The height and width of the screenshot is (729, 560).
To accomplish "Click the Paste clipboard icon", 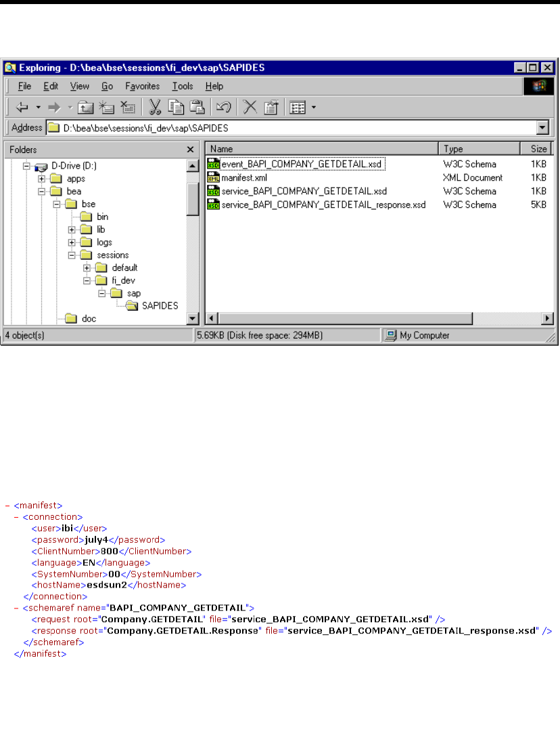I will pyautogui.click(x=197, y=108).
